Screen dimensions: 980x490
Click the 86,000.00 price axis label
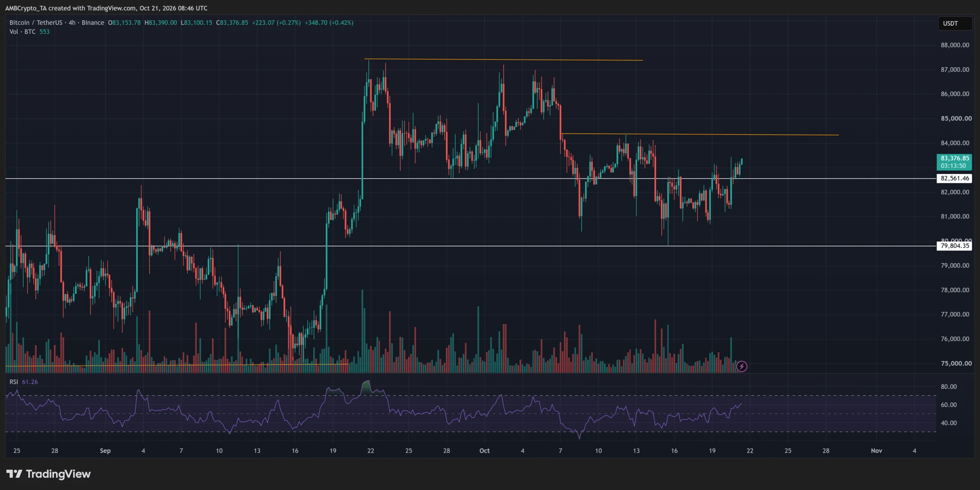(955, 94)
